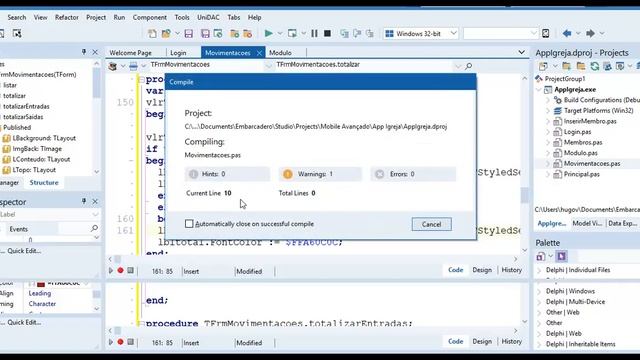Click the blue Back navigation arrow
This screenshot has height=360, width=640.
pyautogui.click(x=567, y=33)
